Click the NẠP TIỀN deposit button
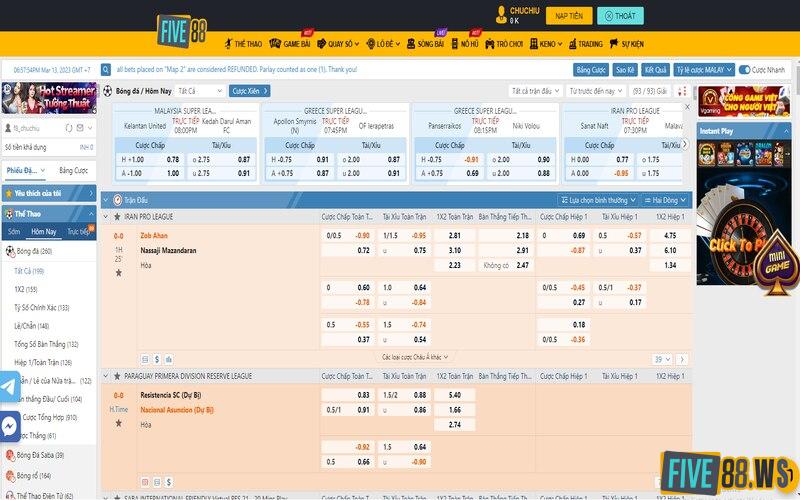The height and width of the screenshot is (500, 800). (569, 16)
